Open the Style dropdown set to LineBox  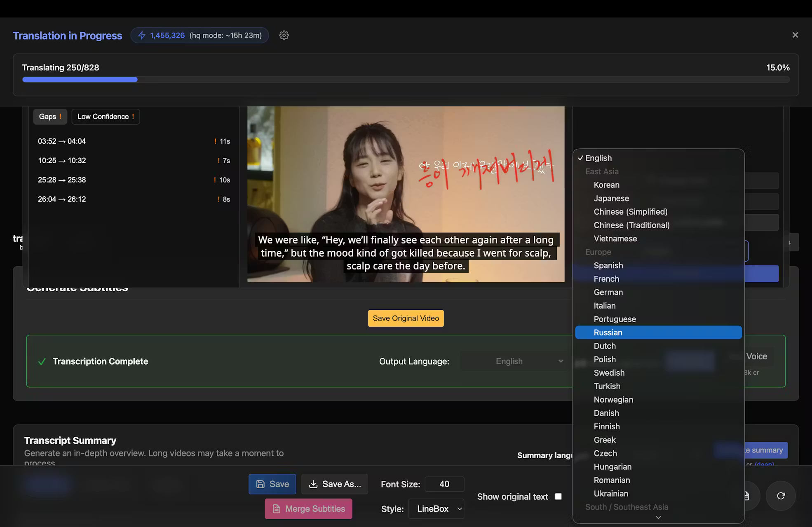[x=436, y=509]
